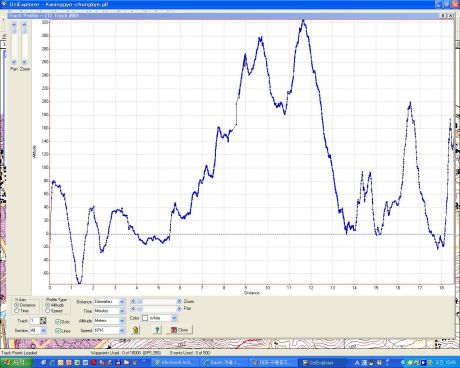Screen dimensions: 460x368
Task: Click up arrow of vertical Zoom slider
Action: [24, 24]
